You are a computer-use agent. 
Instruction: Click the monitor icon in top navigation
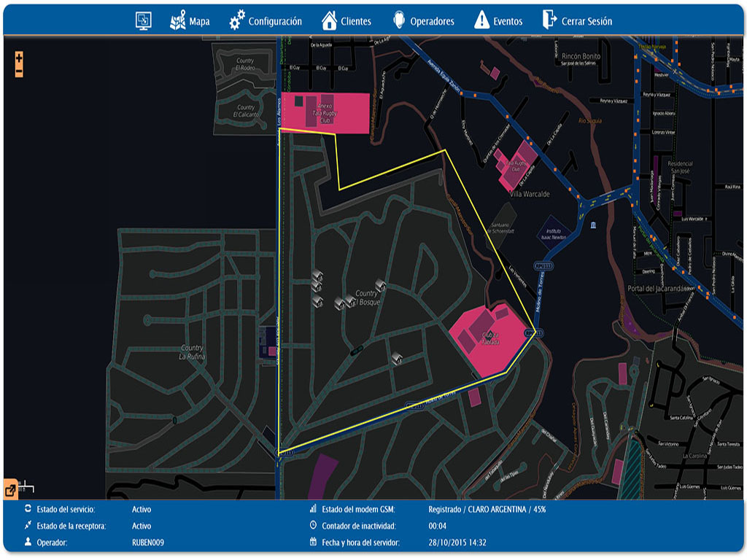coord(144,20)
